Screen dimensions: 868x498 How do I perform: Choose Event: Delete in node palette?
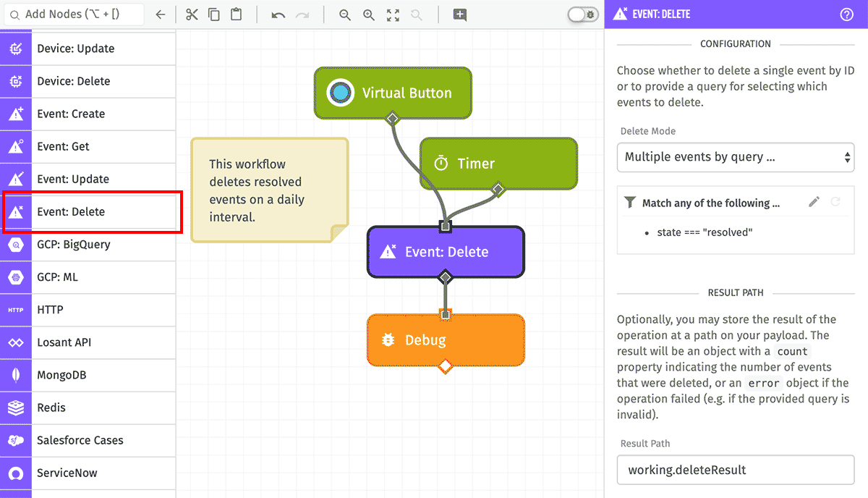88,211
